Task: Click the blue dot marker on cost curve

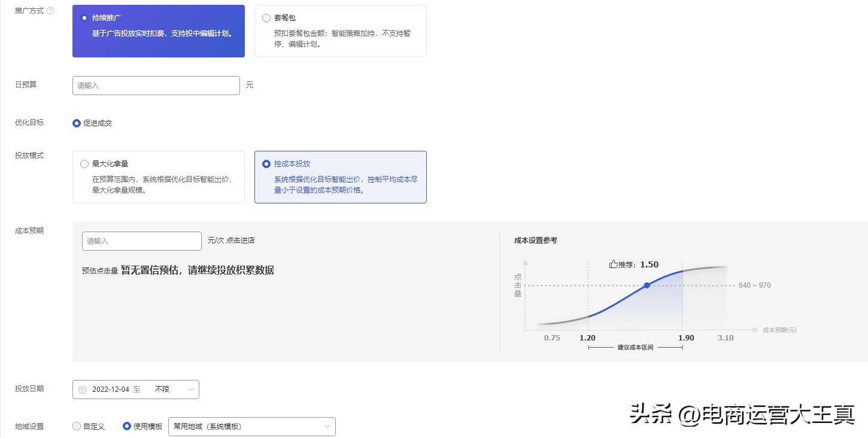Action: point(647,285)
